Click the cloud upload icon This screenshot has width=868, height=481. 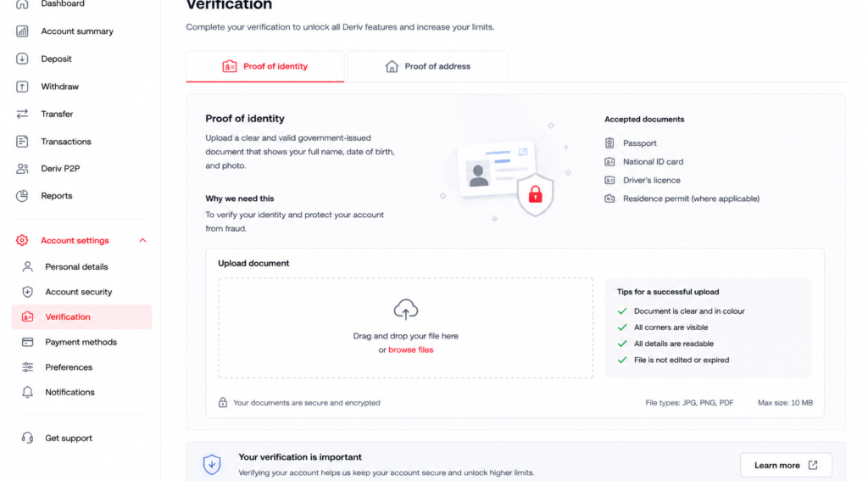406,309
